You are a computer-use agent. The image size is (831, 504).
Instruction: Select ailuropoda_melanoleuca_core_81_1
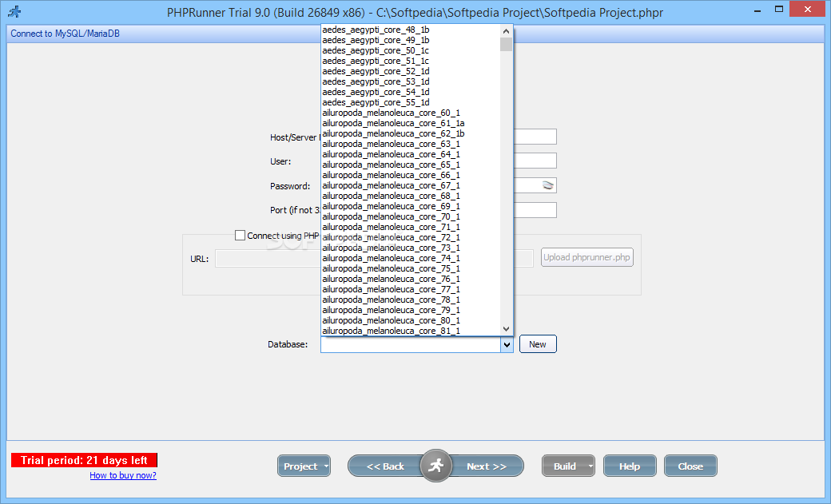pyautogui.click(x=410, y=331)
